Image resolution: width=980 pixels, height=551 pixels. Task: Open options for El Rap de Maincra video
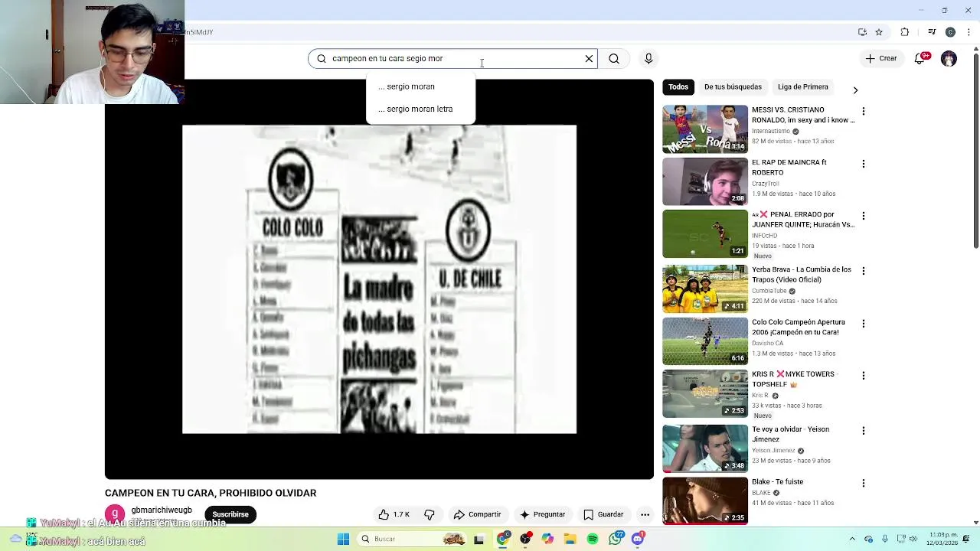(864, 164)
